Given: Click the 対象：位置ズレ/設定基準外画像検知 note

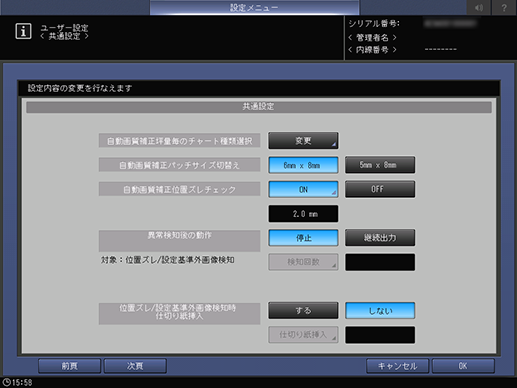Looking at the screenshot, I should pos(167,260).
